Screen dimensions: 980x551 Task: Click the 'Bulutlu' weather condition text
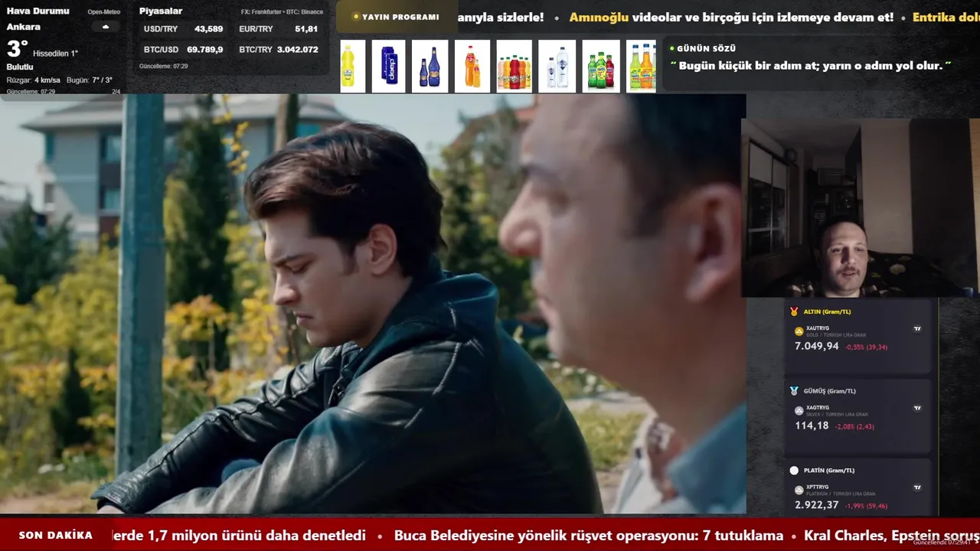[x=20, y=67]
